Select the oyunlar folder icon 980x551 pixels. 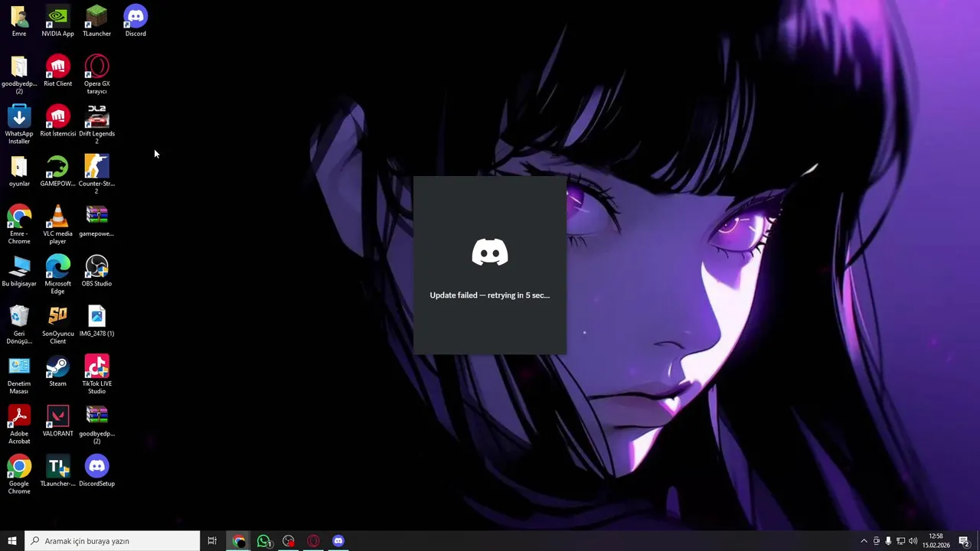19,171
